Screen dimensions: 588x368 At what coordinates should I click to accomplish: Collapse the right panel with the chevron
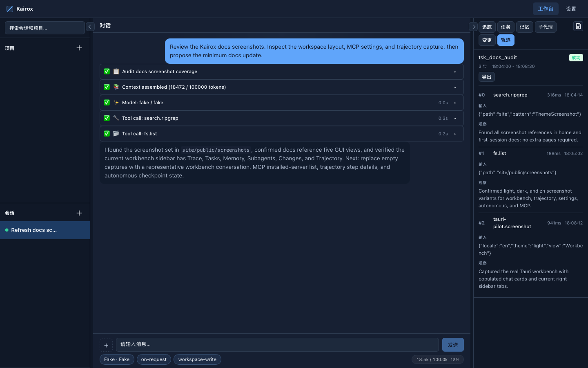(474, 27)
